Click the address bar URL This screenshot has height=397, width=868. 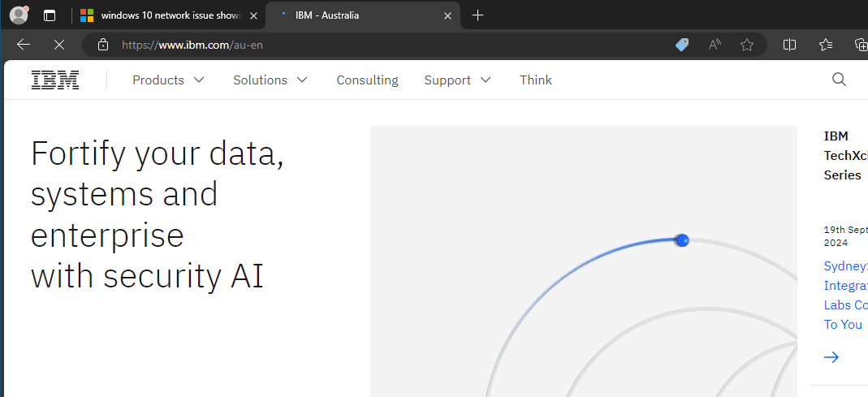coord(192,45)
